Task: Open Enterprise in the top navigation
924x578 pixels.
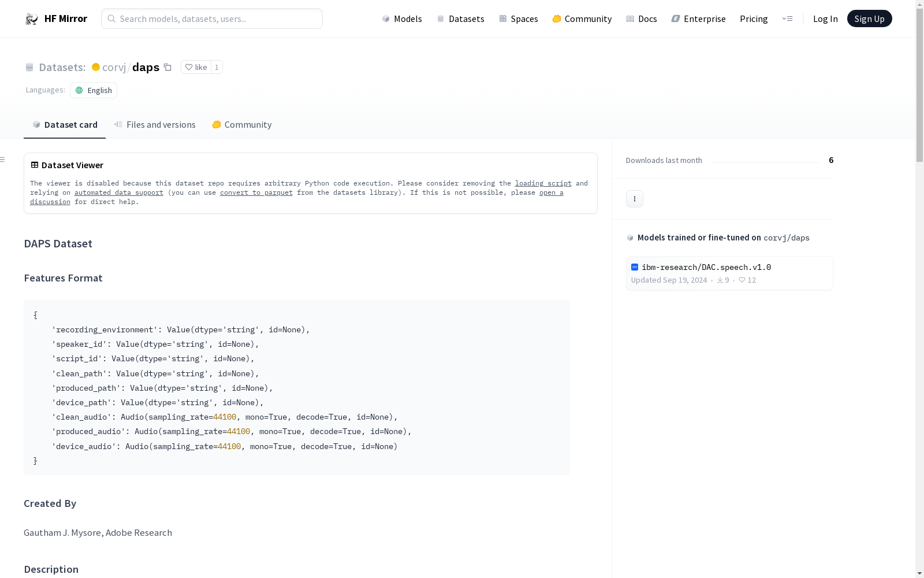Action: coord(699,19)
